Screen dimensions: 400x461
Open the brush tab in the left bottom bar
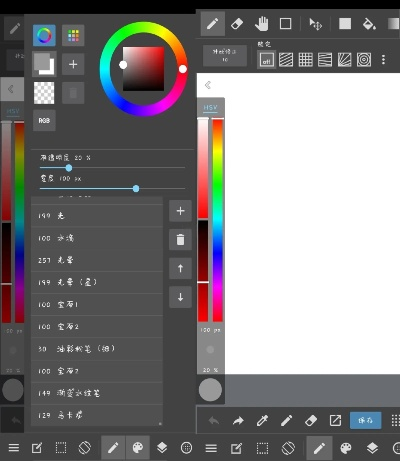click(113, 448)
